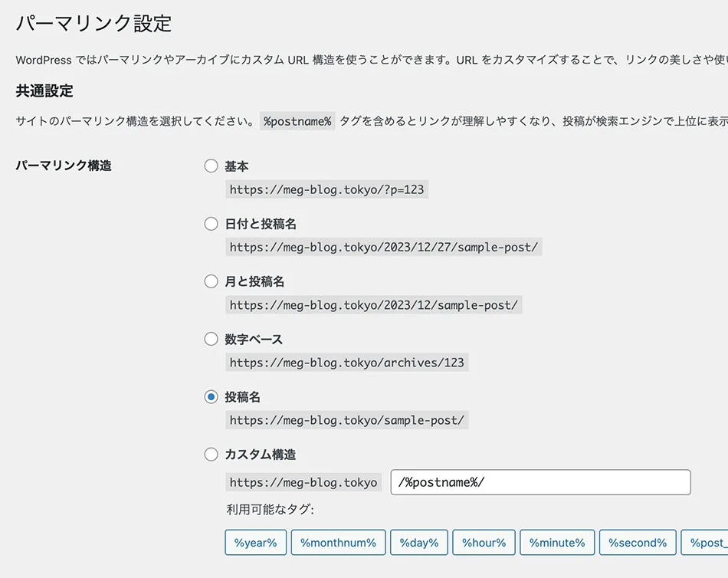Click the %postname% code tag in description
The width and height of the screenshot is (728, 578).
tap(297, 121)
